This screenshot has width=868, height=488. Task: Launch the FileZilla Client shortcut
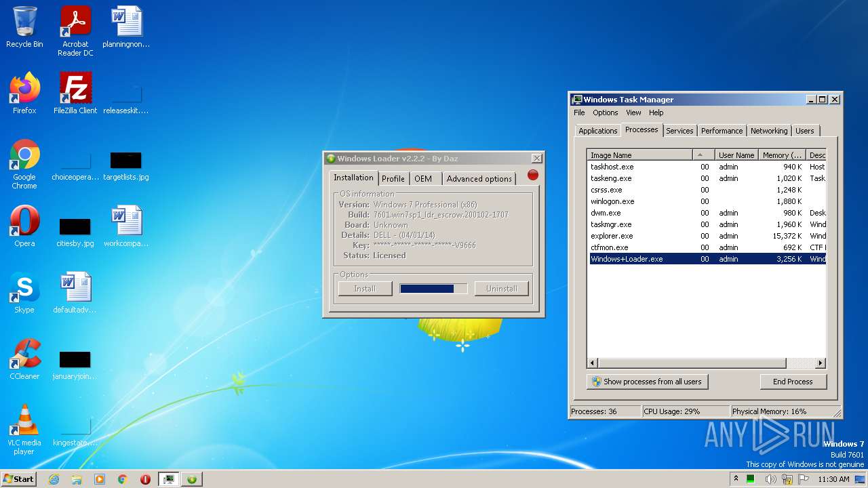(75, 94)
